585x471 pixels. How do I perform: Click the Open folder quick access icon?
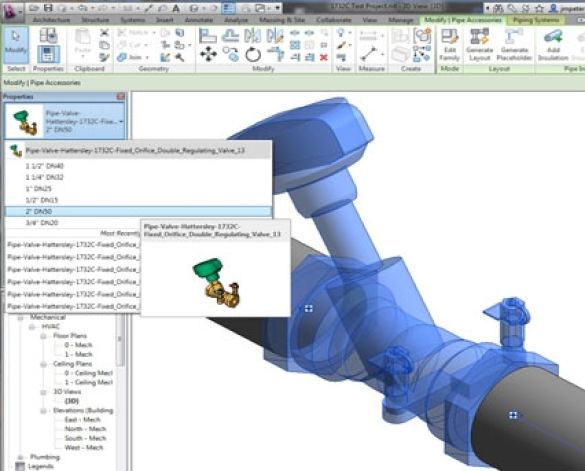click(x=35, y=8)
